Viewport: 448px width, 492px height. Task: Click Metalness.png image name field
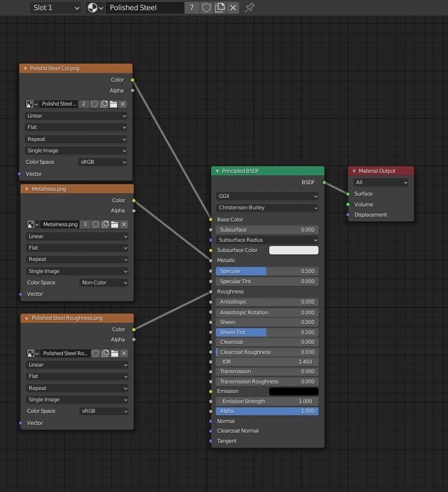(x=60, y=224)
